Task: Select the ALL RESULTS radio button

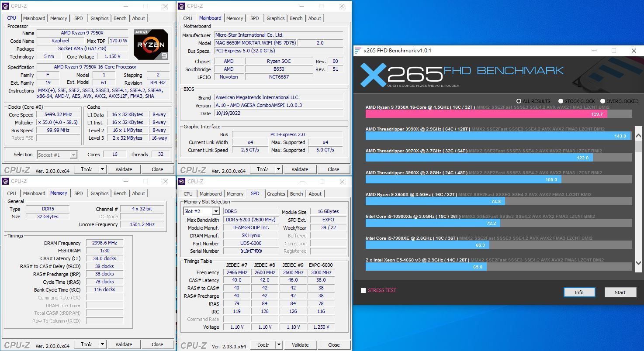Action: 519,101
